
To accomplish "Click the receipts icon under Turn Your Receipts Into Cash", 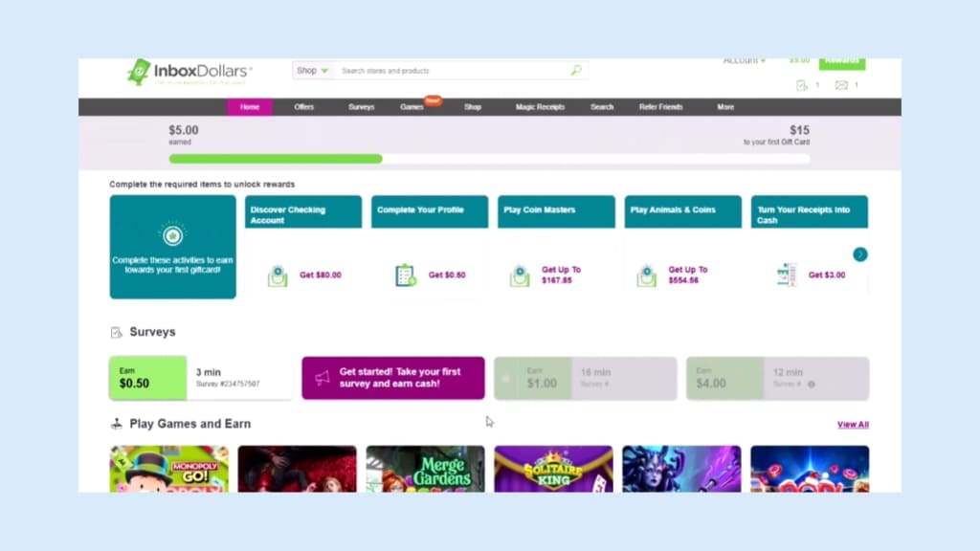I will (788, 275).
